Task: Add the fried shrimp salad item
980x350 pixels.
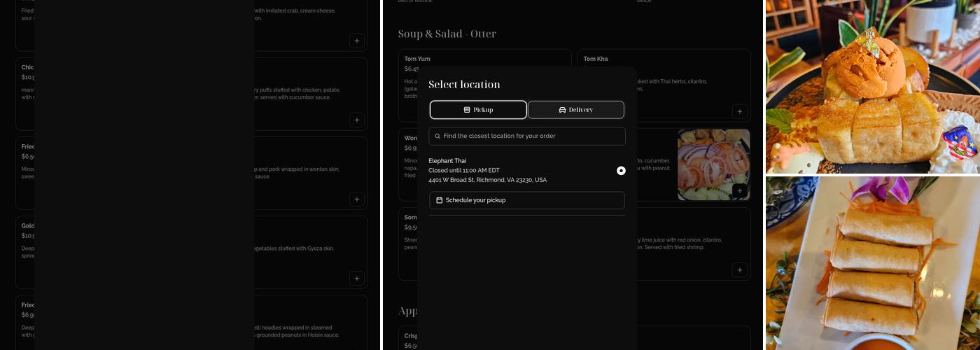Action: 739,269
